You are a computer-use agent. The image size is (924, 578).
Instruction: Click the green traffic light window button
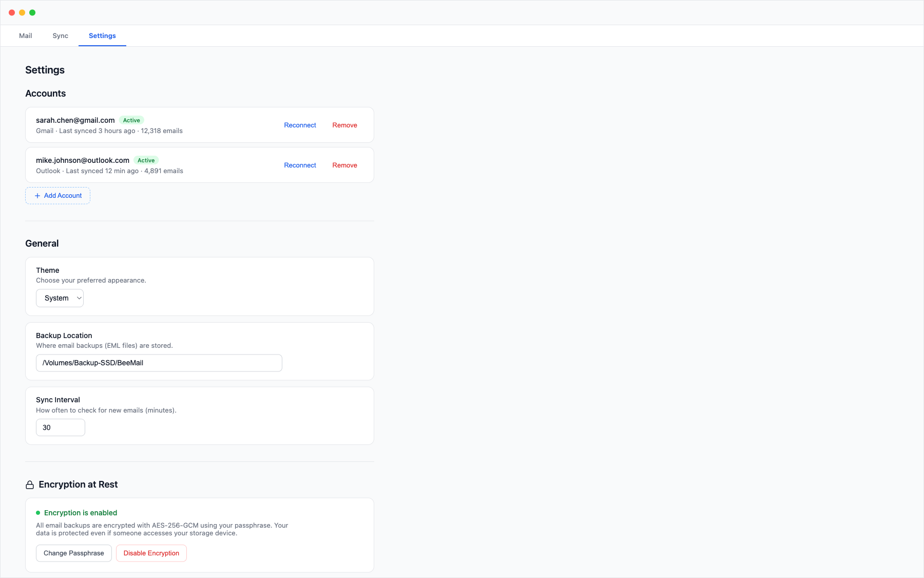[33, 12]
